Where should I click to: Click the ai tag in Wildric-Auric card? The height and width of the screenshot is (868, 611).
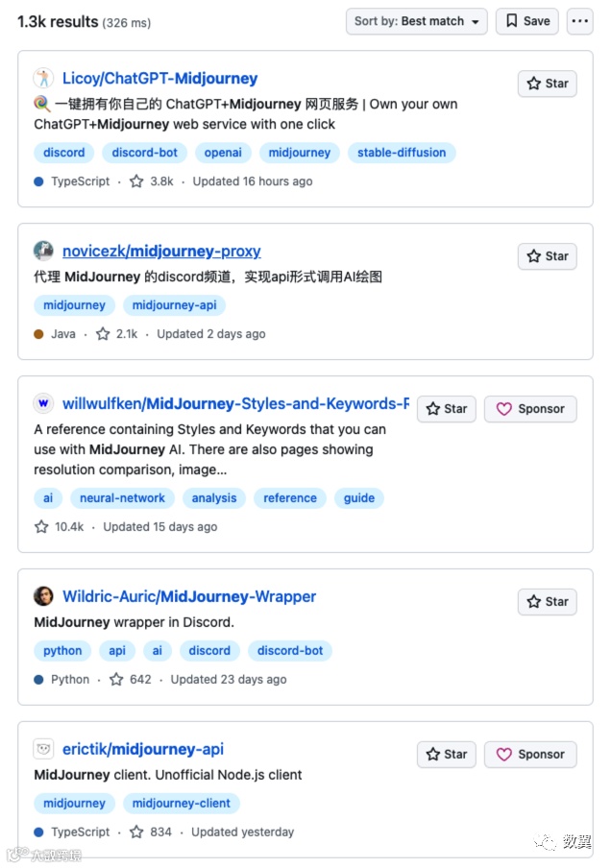click(x=158, y=651)
